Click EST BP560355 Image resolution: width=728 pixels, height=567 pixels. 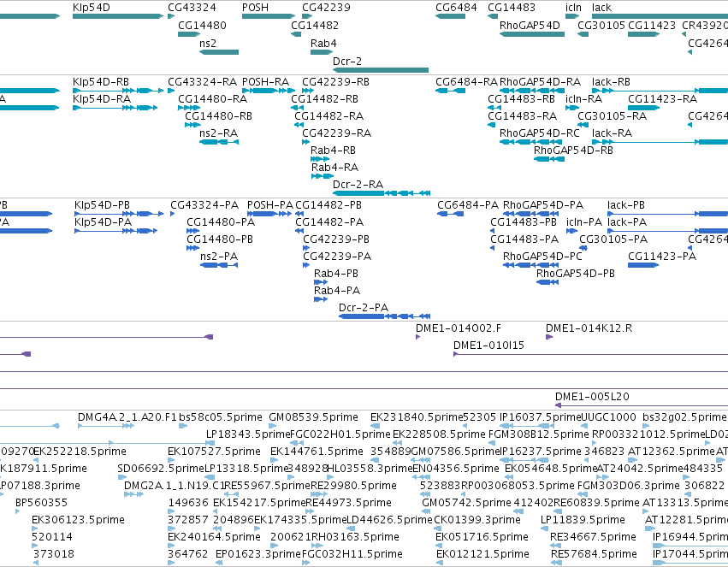tap(41, 503)
